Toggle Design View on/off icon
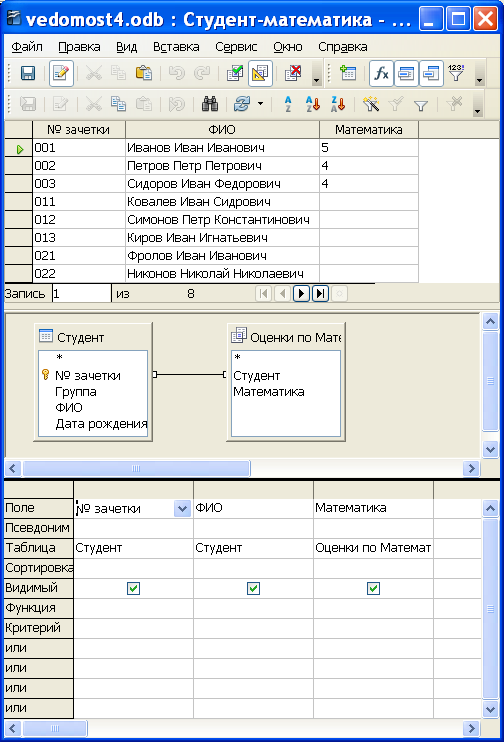The height and width of the screenshot is (742, 504). click(260, 73)
